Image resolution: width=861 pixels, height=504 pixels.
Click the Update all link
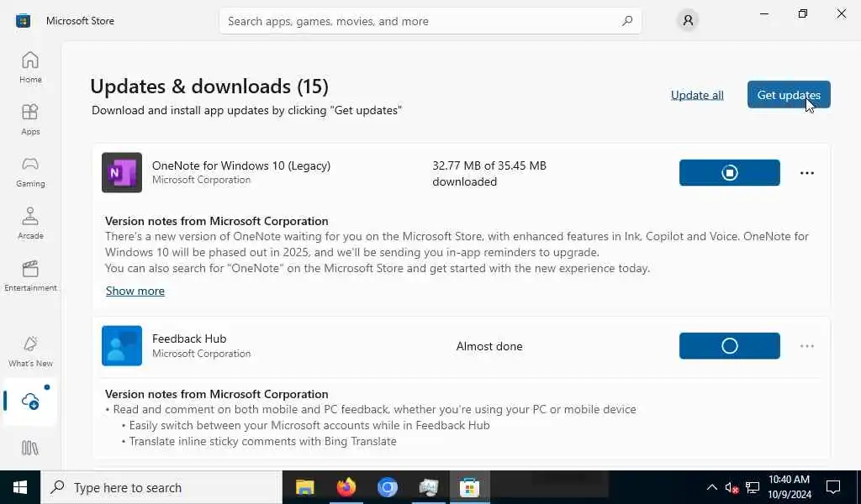[697, 95]
